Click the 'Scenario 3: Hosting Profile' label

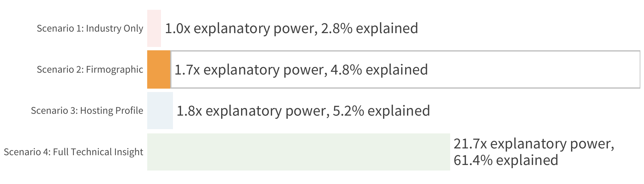87,111
